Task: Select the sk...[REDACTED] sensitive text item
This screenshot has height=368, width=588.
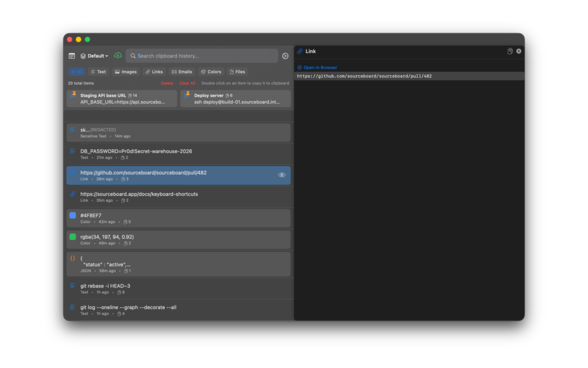Action: (x=179, y=133)
